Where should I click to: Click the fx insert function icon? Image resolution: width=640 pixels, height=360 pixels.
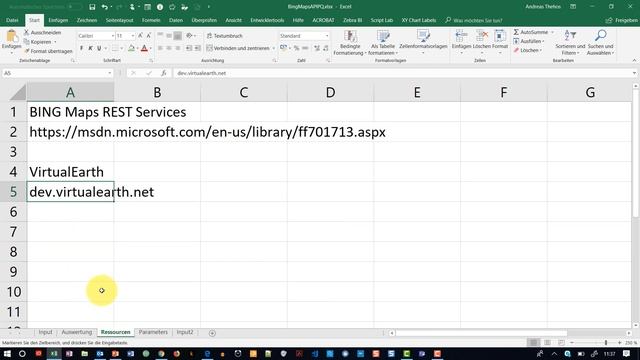tap(163, 73)
